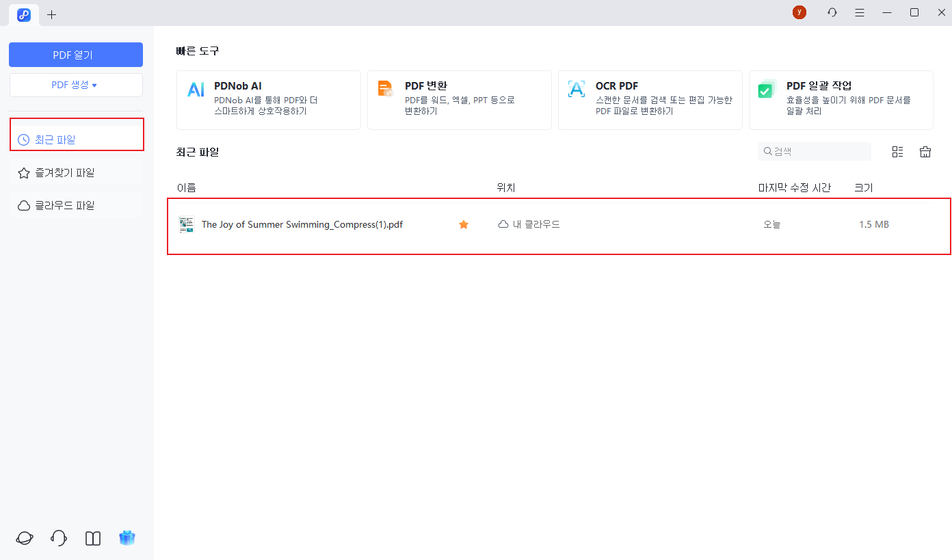Open the PDF 변환 quick tool card
This screenshot has height=560, width=952.
(459, 100)
